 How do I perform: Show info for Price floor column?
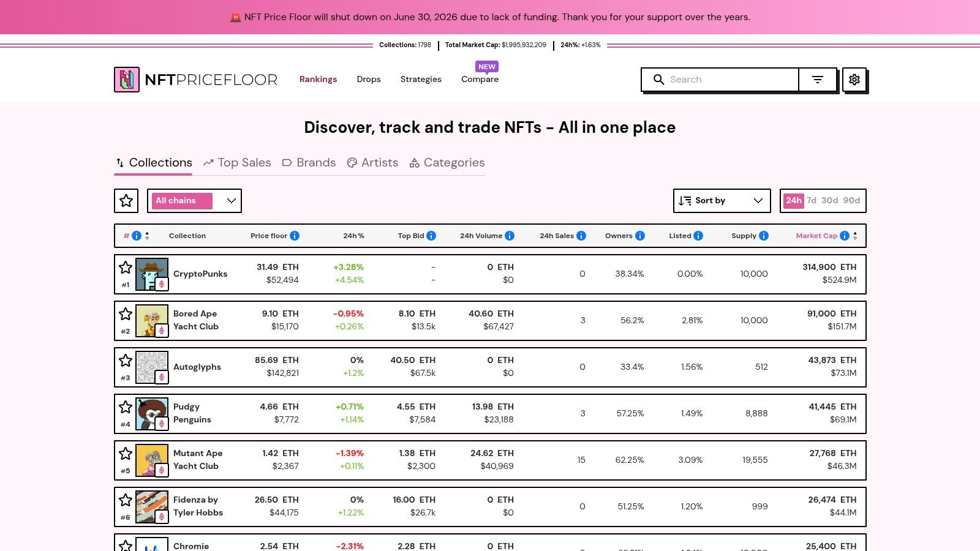[295, 236]
